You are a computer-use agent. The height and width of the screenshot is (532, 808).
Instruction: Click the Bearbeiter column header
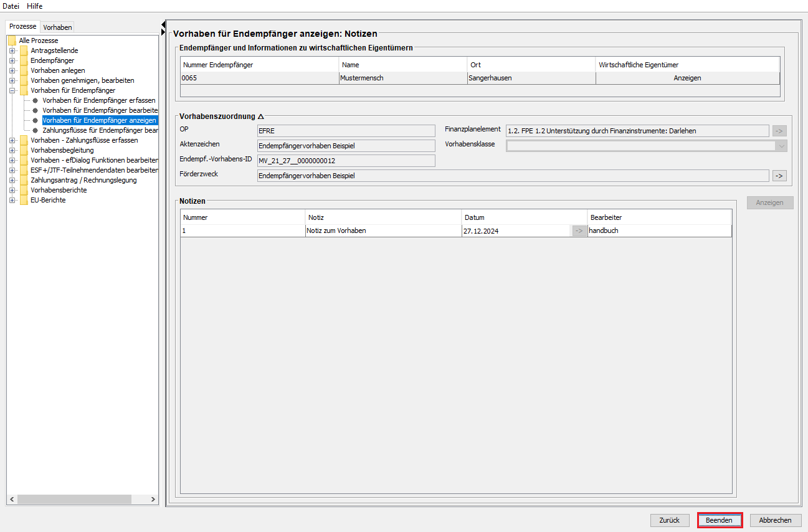[660, 217]
